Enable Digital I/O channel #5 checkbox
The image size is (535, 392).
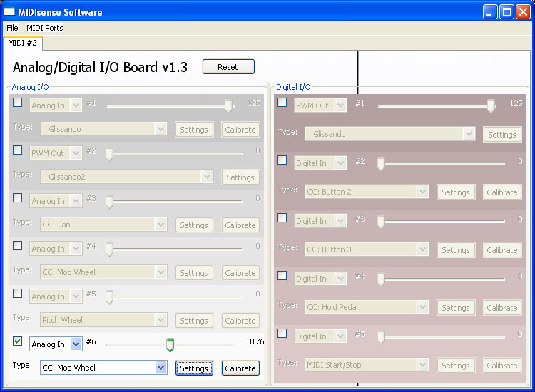(282, 333)
